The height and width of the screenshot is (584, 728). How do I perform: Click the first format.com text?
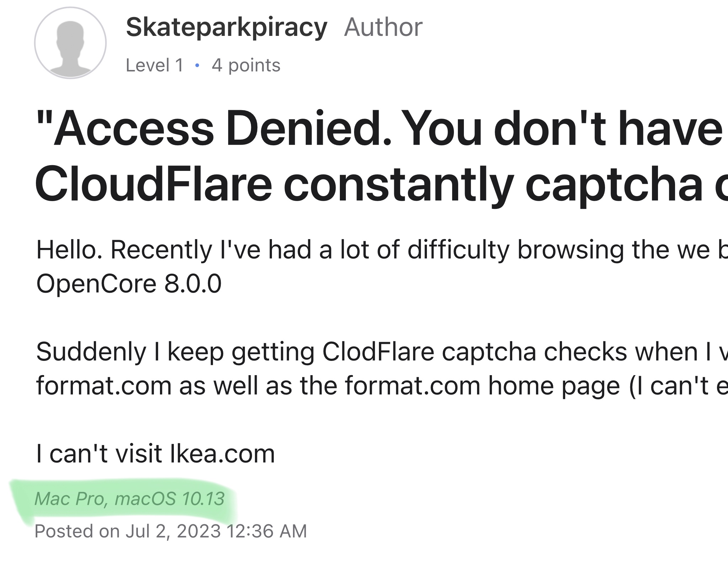104,385
